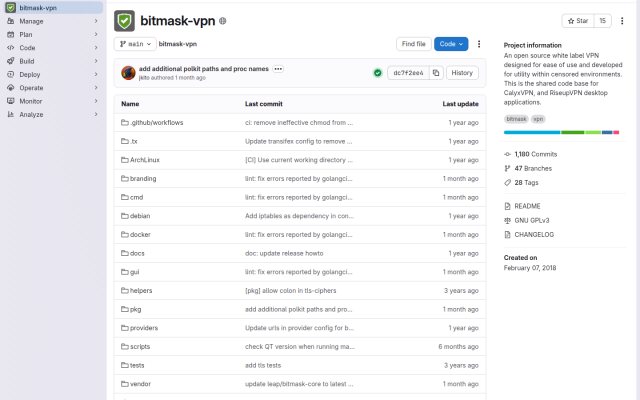
Task: Open the scripts folder
Action: pos(140,347)
